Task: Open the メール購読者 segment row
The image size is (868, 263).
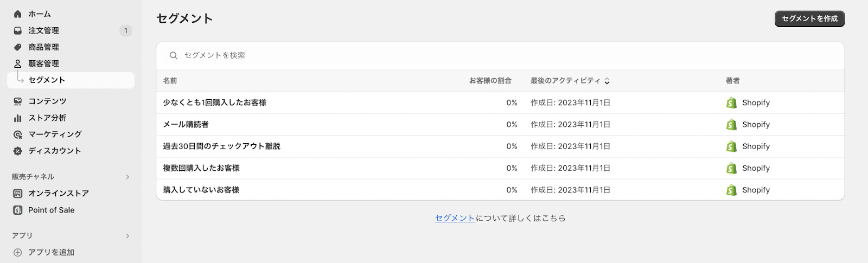Action: 500,125
